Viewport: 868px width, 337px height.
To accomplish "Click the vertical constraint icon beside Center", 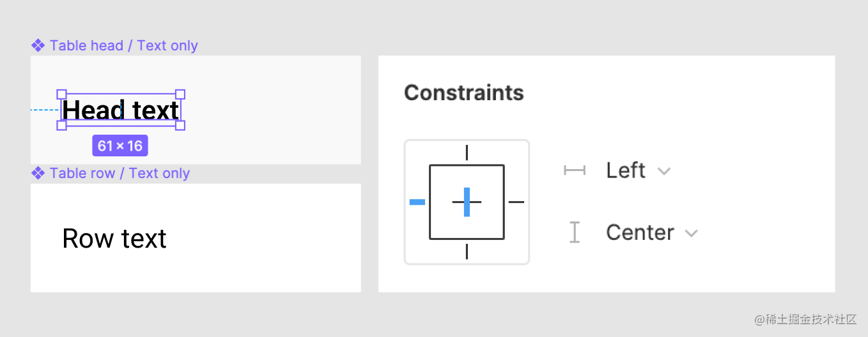I will coord(574,232).
